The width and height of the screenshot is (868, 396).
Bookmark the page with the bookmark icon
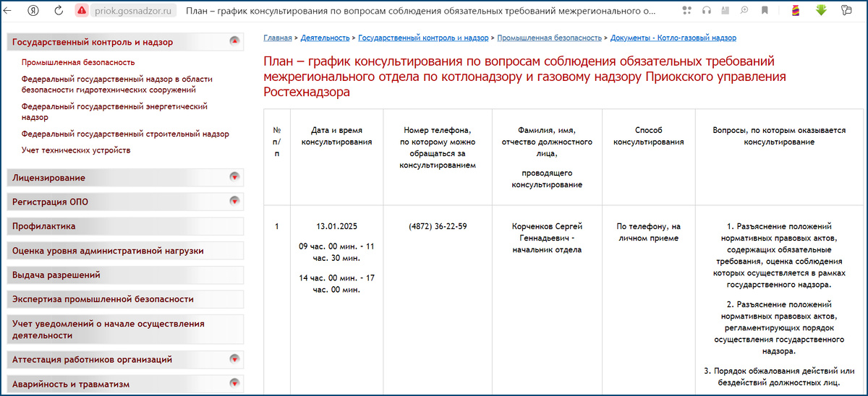click(765, 11)
